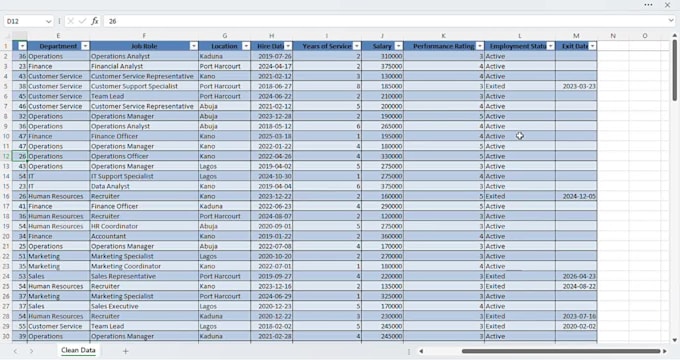This screenshot has height=360, width=680.
Task: Select column K header
Action: click(444, 36)
